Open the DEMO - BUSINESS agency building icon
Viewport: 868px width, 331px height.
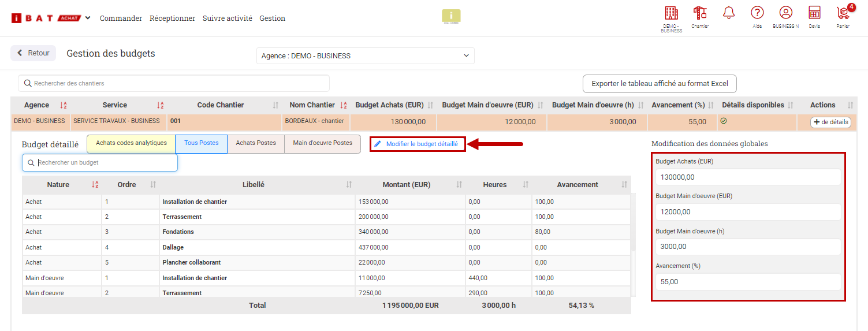click(671, 13)
